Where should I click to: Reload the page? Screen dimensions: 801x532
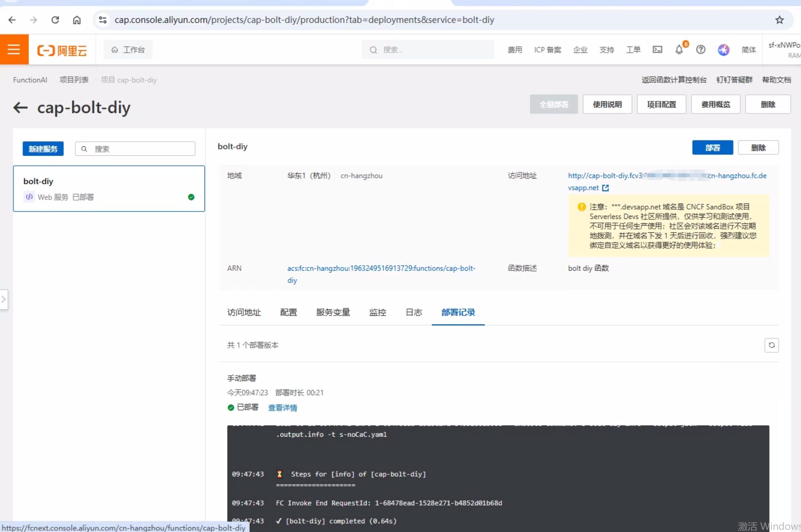coord(55,20)
